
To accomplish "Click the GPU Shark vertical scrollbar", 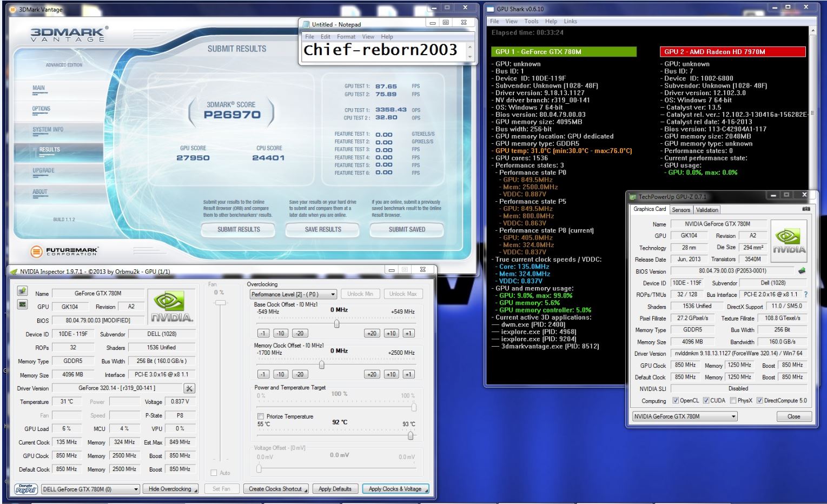I will (812, 205).
